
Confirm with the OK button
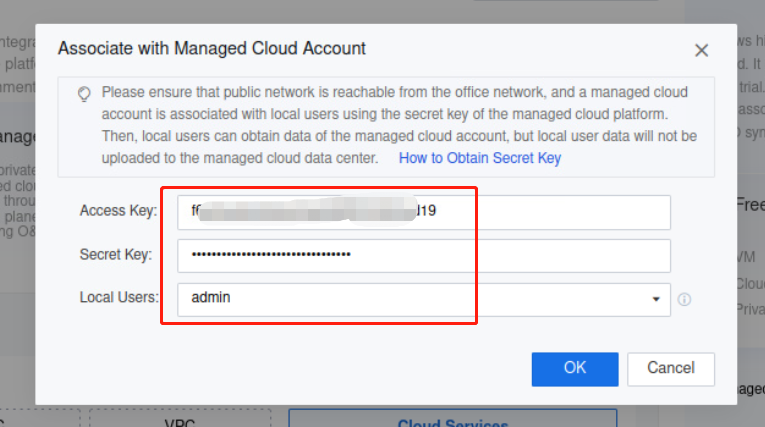click(575, 369)
